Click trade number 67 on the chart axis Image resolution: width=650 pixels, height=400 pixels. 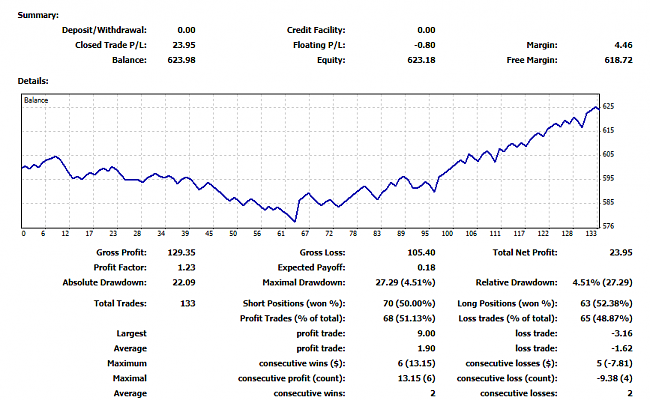305,234
